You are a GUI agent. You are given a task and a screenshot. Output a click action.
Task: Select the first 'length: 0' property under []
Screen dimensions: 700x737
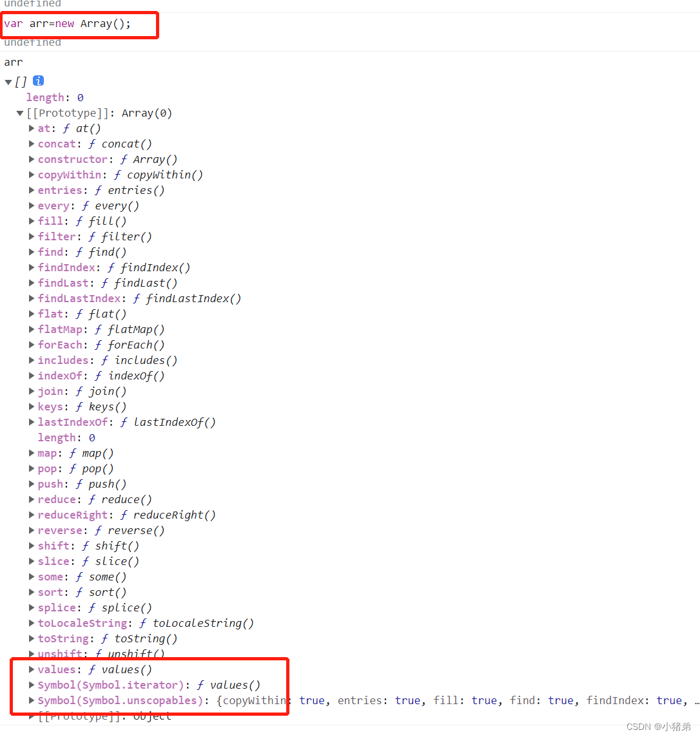click(55, 97)
